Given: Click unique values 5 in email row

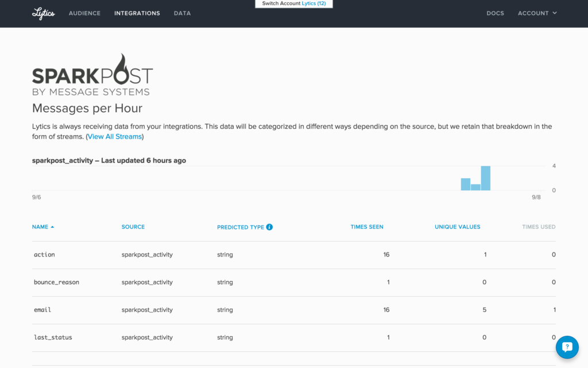Looking at the screenshot, I should [485, 310].
